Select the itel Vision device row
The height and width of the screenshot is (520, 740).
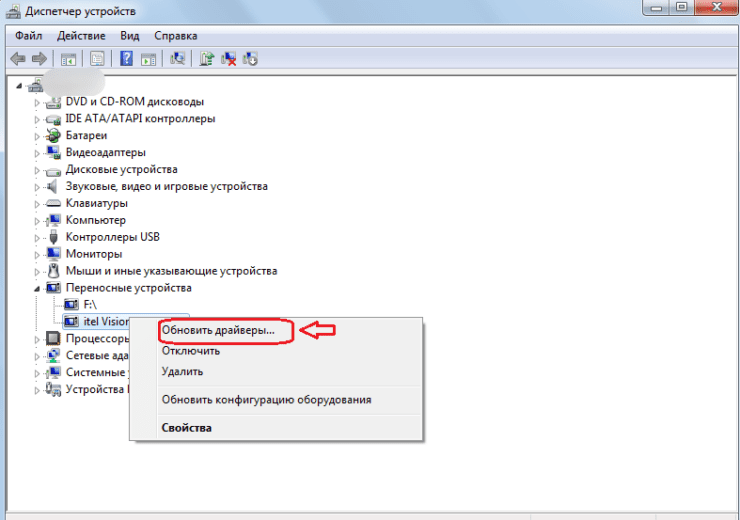pos(96,321)
